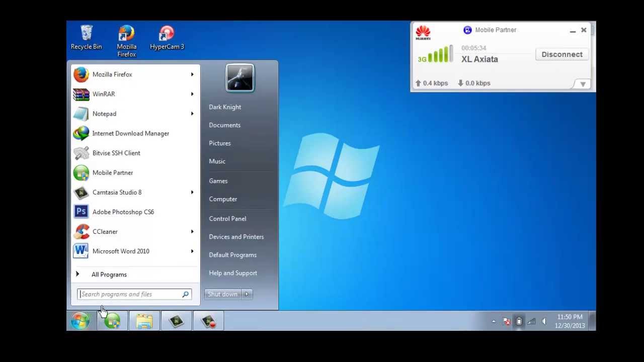This screenshot has height=362, width=644.
Task: Expand Microsoft Word 2010 jump list arrow
Action: [192, 251]
